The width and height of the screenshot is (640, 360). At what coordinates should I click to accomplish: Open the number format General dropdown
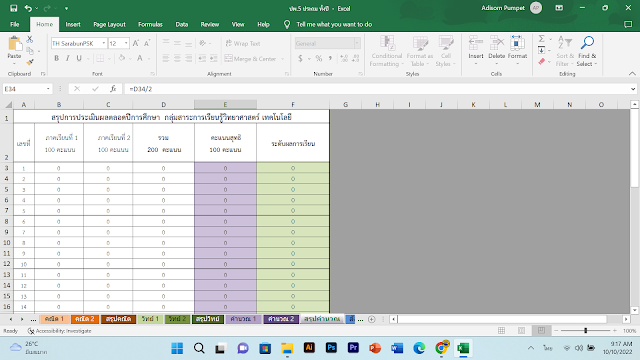(x=357, y=43)
